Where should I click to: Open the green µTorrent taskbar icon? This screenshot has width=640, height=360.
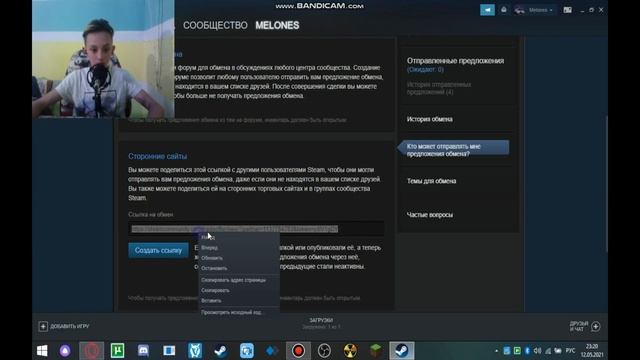[118, 351]
